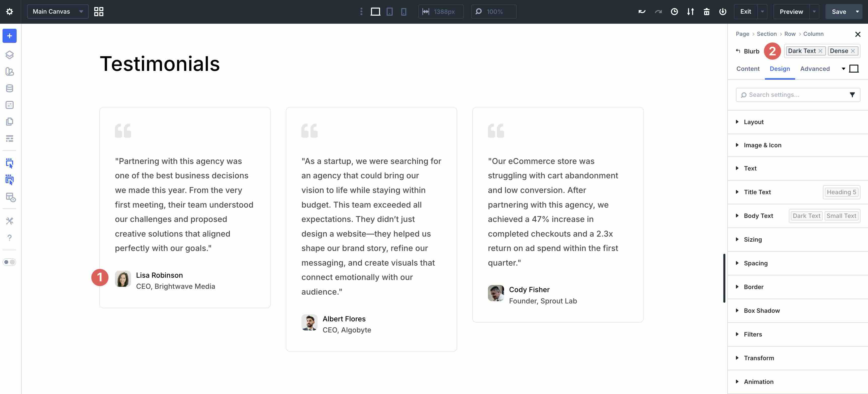This screenshot has width=868, height=394.
Task: Click the settings gear icon
Action: tap(9, 11)
